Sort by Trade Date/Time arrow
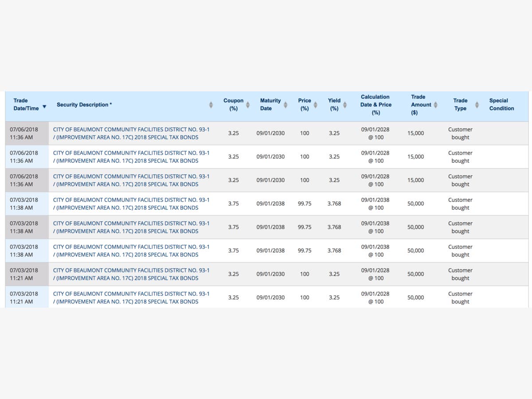 [x=44, y=107]
